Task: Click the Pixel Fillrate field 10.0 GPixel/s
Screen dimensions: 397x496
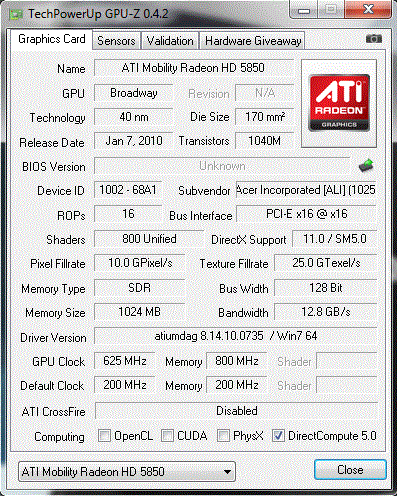Action: point(139,263)
